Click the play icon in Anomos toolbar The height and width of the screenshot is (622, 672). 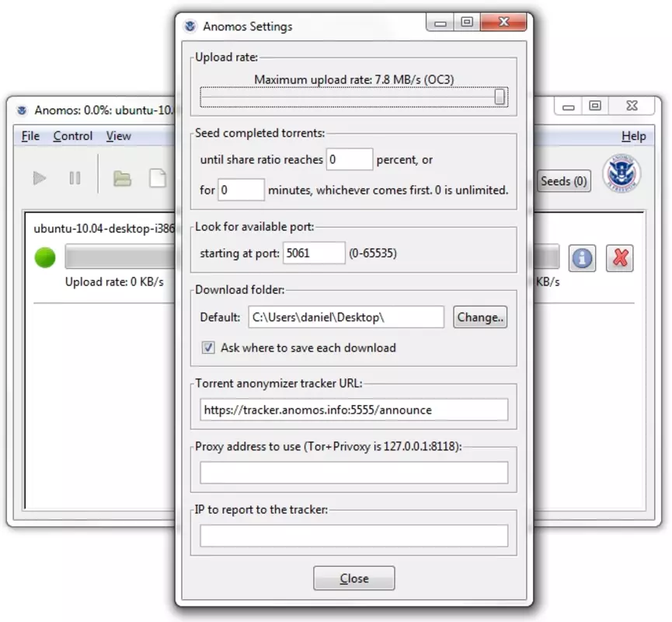coord(40,178)
